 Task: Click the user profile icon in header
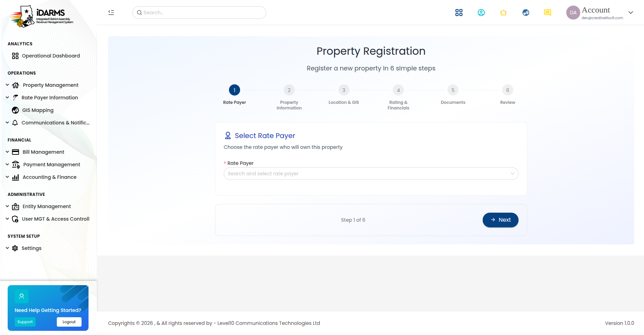coord(481,13)
